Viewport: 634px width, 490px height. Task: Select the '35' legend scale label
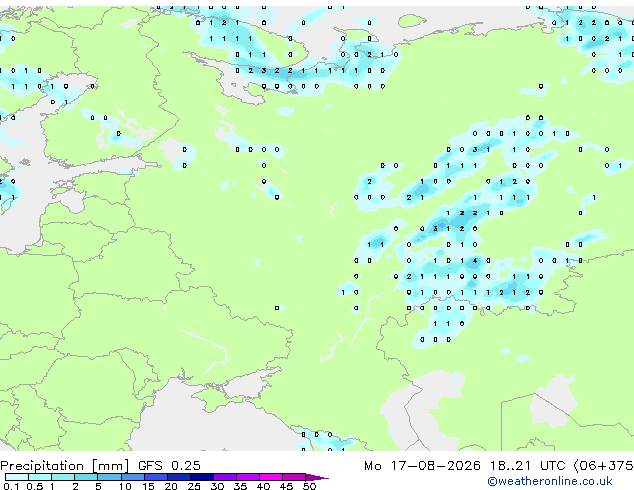pyautogui.click(x=240, y=486)
